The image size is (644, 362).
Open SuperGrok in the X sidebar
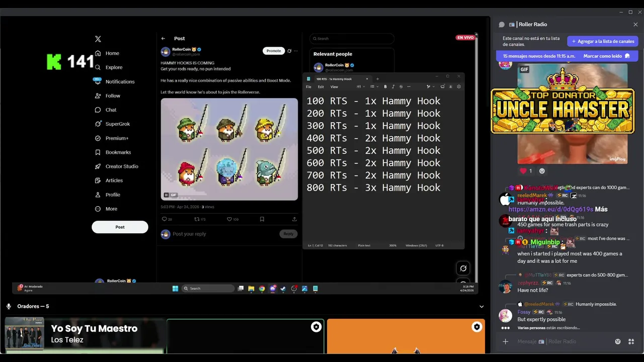pyautogui.click(x=111, y=124)
